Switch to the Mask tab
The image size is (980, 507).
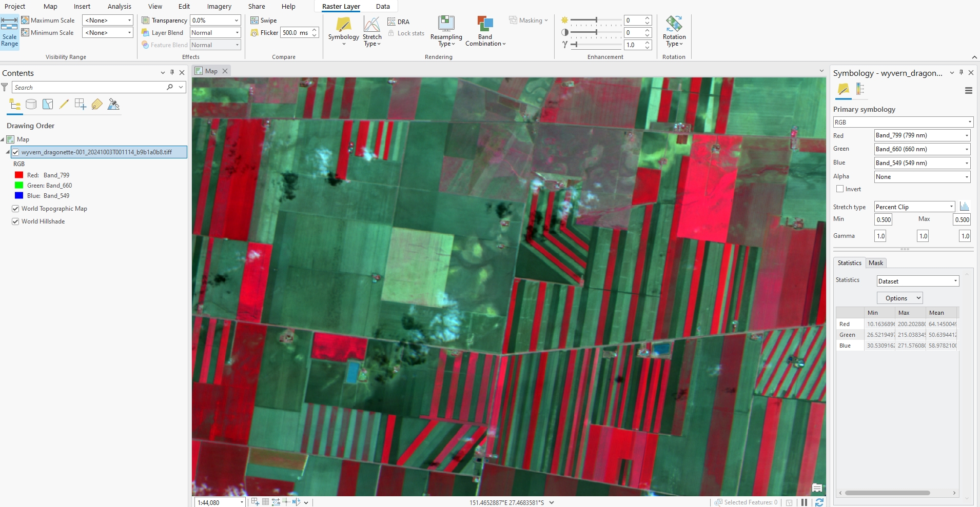pyautogui.click(x=876, y=263)
